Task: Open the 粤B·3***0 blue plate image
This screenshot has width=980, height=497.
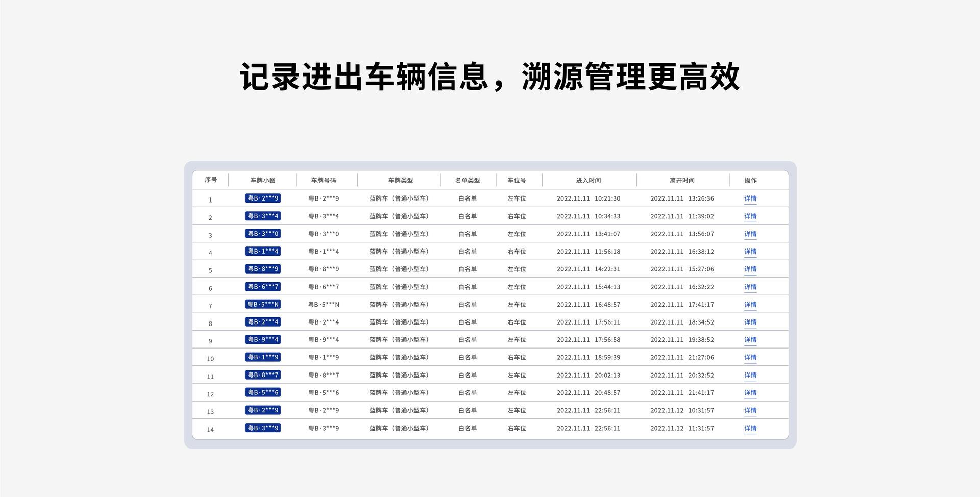Action: [262, 234]
